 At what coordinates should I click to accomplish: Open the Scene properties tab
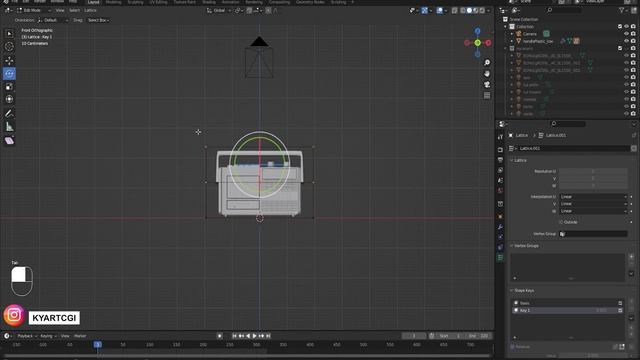[500, 180]
